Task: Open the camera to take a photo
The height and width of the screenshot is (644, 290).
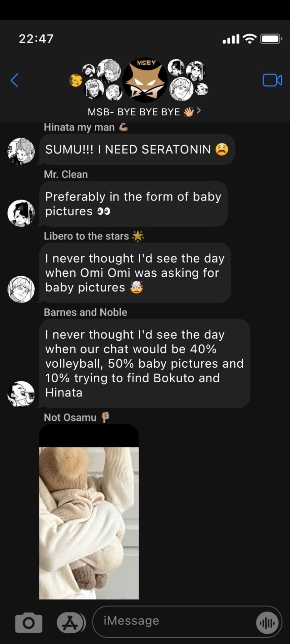Action: pyautogui.click(x=29, y=623)
